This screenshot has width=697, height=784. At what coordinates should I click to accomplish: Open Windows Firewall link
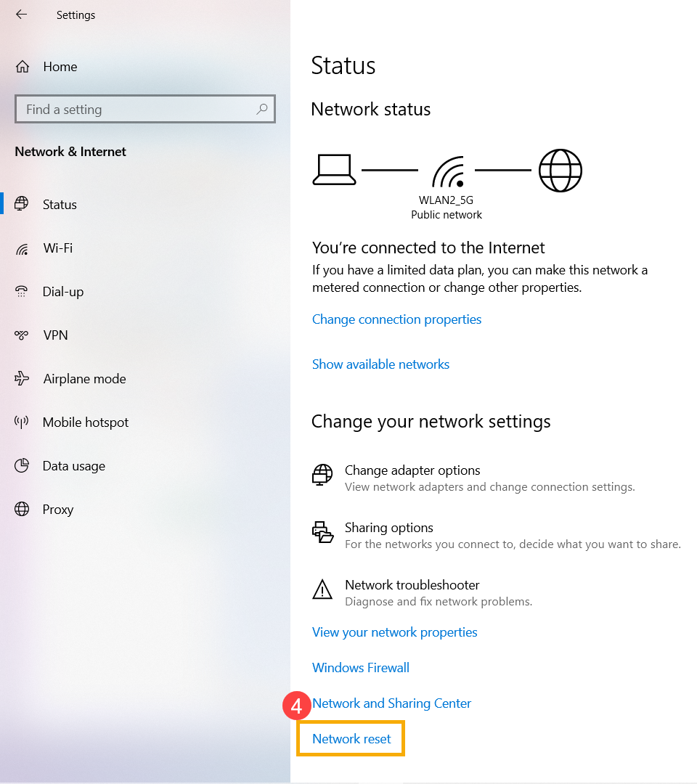[361, 668]
